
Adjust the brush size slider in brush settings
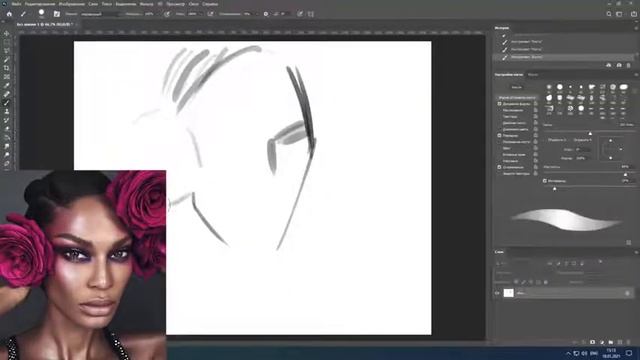click(590, 133)
